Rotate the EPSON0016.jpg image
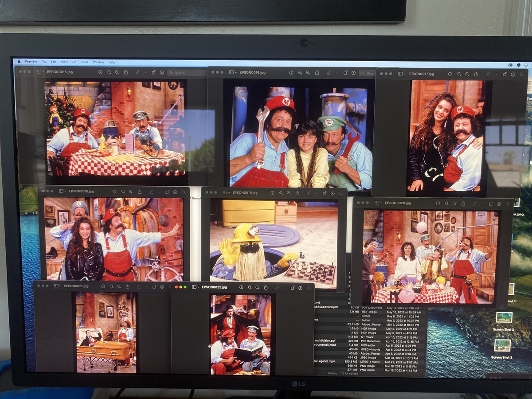Image resolution: width=532 pixels, height=399 pixels. [x=345, y=73]
